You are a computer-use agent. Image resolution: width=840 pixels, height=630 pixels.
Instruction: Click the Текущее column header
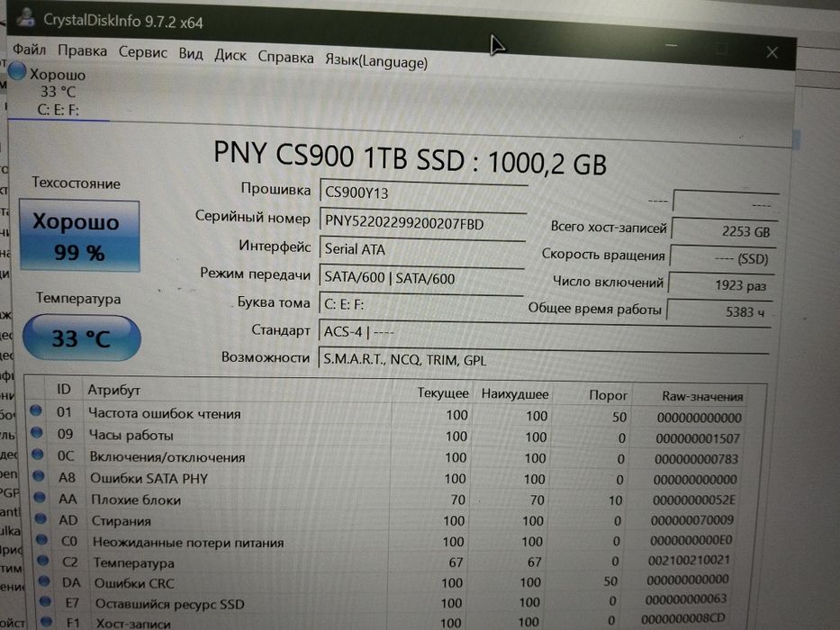pos(442,392)
